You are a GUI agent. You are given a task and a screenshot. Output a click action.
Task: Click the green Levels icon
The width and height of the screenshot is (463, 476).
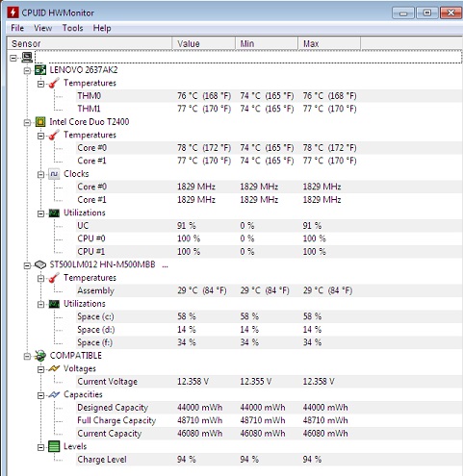click(x=54, y=446)
